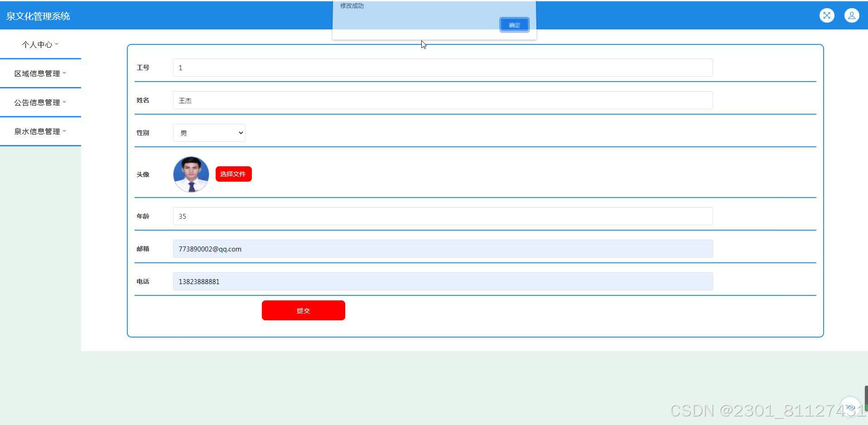
Task: Expand the 个人中心 sidebar menu
Action: pos(40,44)
